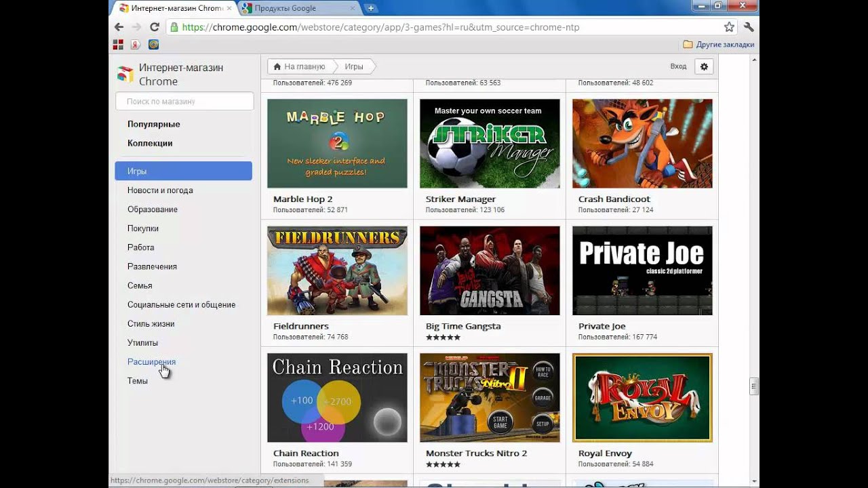This screenshot has height=488, width=868.
Task: Open the Утилиты category
Action: 142,342
